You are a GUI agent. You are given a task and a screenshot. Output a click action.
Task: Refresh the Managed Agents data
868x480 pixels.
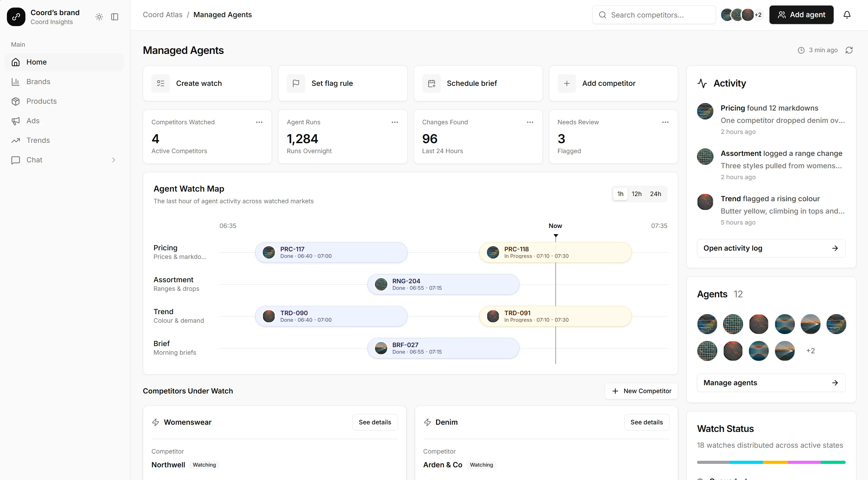point(849,50)
